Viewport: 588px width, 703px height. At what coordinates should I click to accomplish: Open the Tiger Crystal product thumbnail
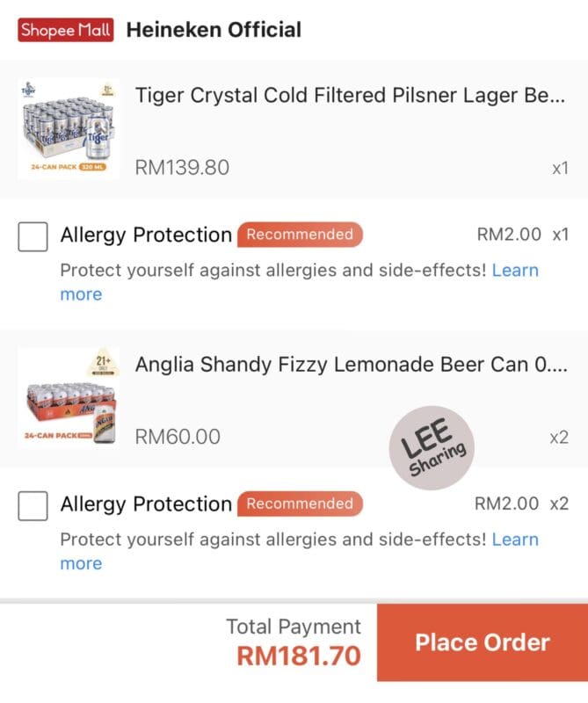pyautogui.click(x=69, y=129)
